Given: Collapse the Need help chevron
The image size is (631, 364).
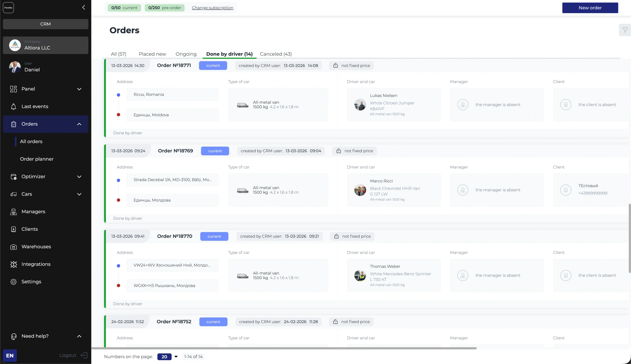Looking at the screenshot, I should (x=79, y=336).
